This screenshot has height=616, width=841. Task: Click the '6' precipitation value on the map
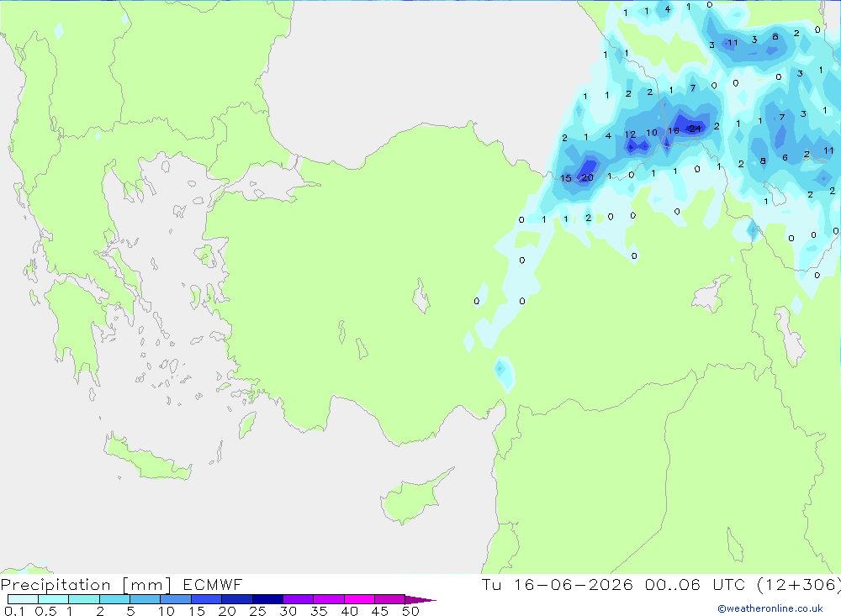pos(785,158)
